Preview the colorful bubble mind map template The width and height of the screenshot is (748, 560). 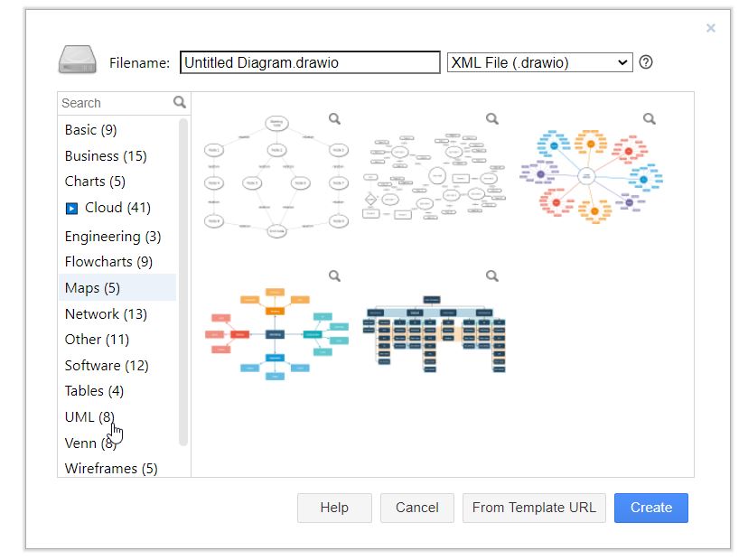tap(650, 118)
